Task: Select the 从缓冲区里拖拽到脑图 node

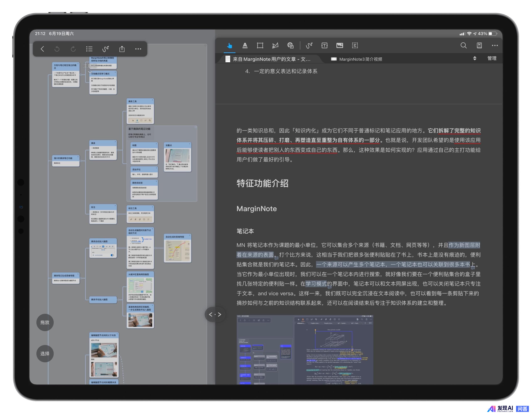Action: pos(140,287)
